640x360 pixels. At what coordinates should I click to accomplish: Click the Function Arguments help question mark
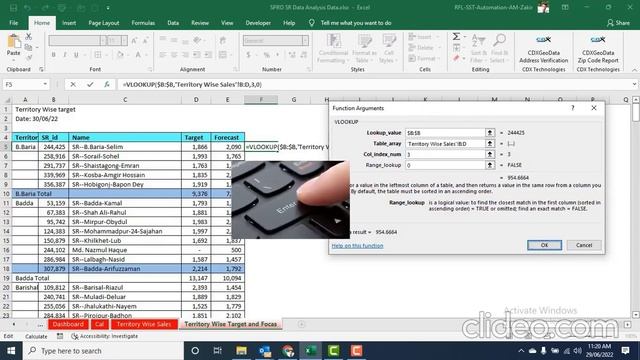coord(573,108)
